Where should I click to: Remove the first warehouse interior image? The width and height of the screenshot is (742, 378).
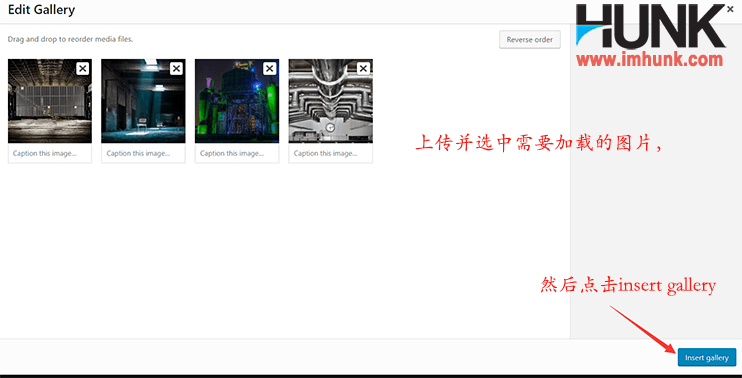[82, 69]
